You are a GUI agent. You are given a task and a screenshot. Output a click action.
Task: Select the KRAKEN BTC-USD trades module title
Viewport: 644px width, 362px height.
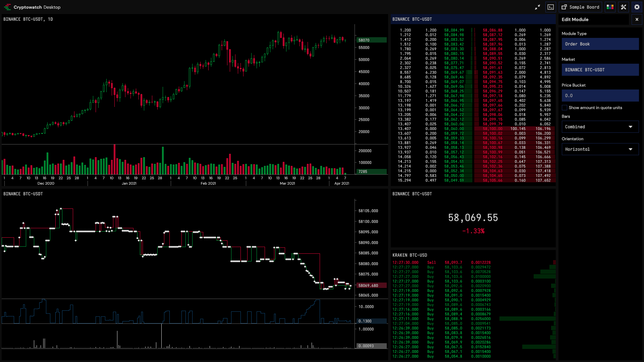click(410, 255)
